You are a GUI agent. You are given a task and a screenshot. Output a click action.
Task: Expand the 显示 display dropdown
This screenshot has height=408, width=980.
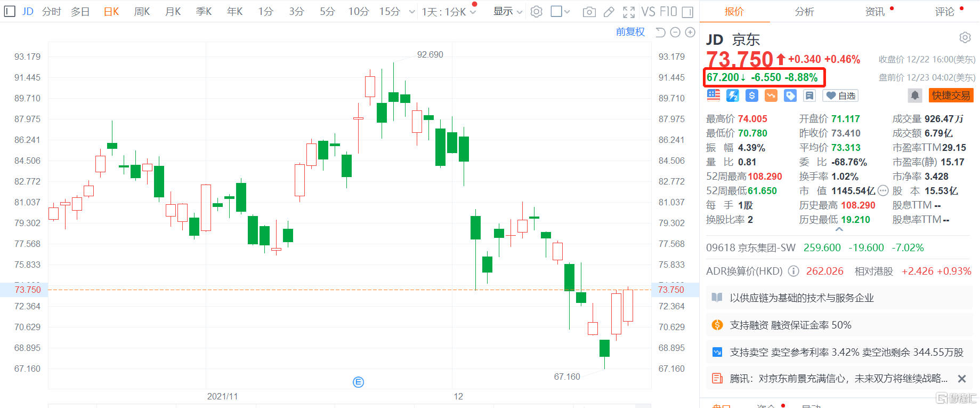coord(507,11)
